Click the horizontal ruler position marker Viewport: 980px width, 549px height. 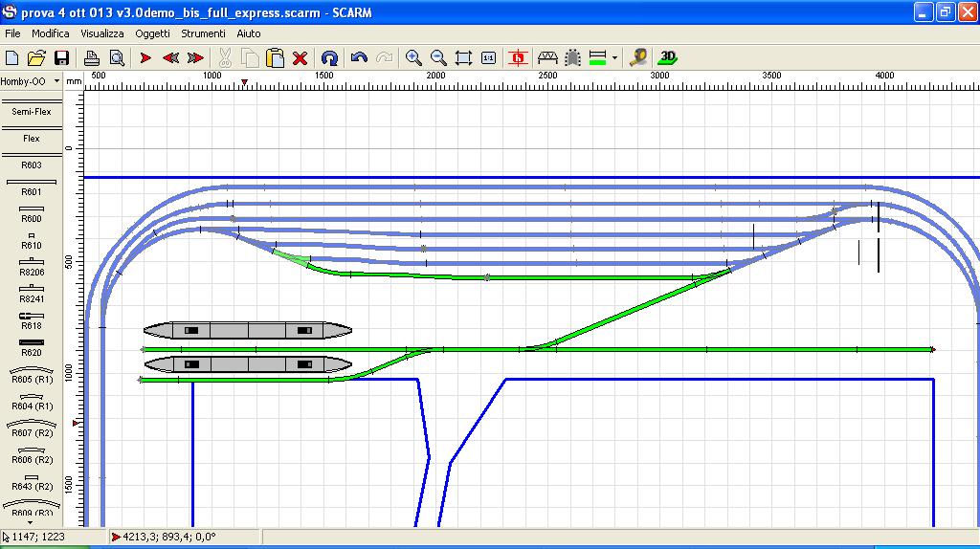pos(244,82)
